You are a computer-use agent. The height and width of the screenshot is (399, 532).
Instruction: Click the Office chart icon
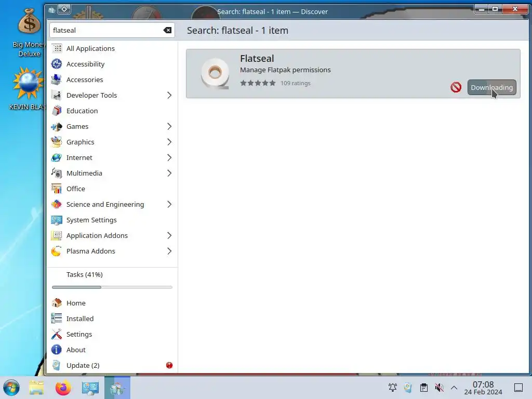tap(57, 189)
